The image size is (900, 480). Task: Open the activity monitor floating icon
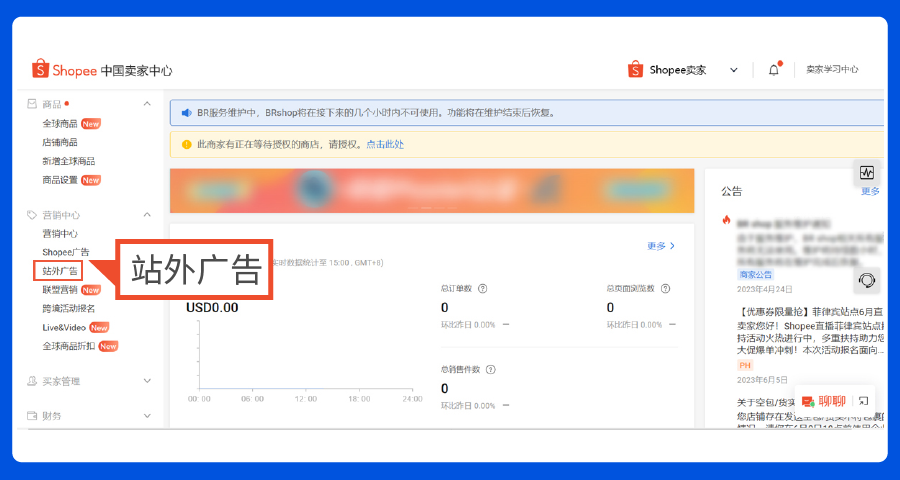pos(866,172)
